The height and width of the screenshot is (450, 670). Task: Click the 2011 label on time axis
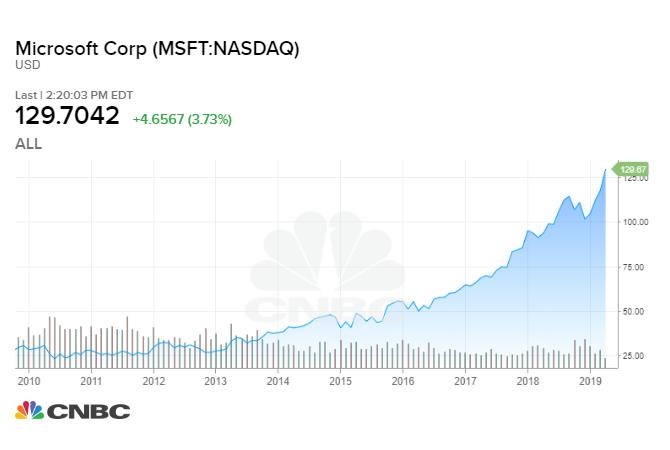[91, 380]
